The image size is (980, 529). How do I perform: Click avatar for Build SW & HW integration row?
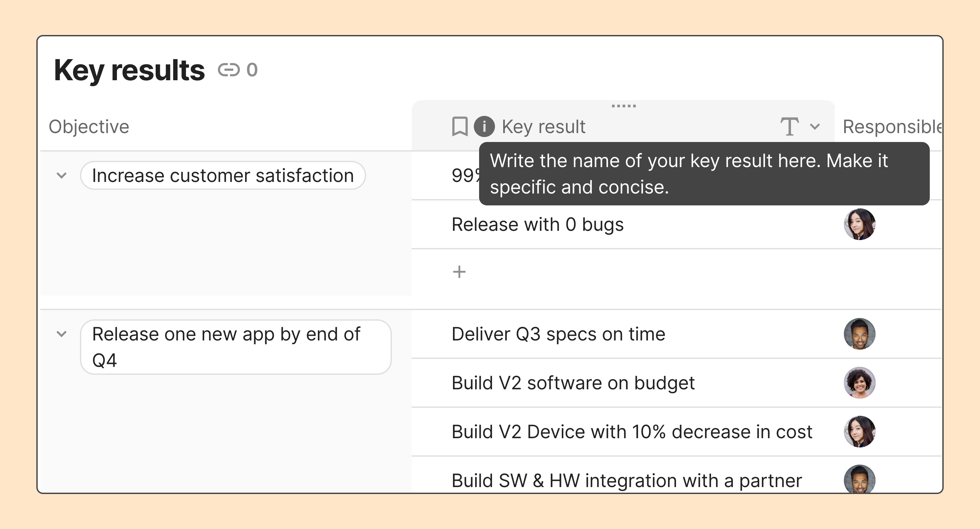click(859, 479)
